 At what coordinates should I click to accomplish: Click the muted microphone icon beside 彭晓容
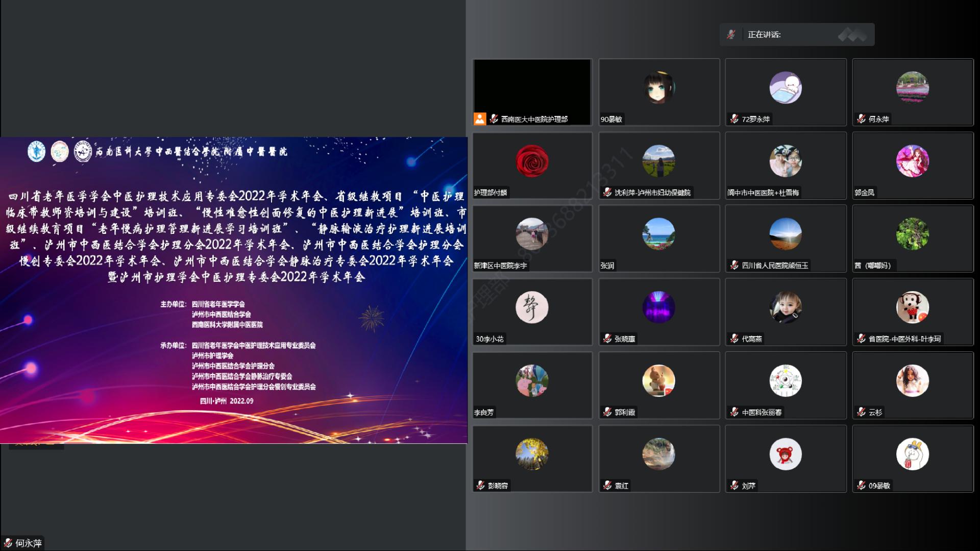pyautogui.click(x=480, y=486)
